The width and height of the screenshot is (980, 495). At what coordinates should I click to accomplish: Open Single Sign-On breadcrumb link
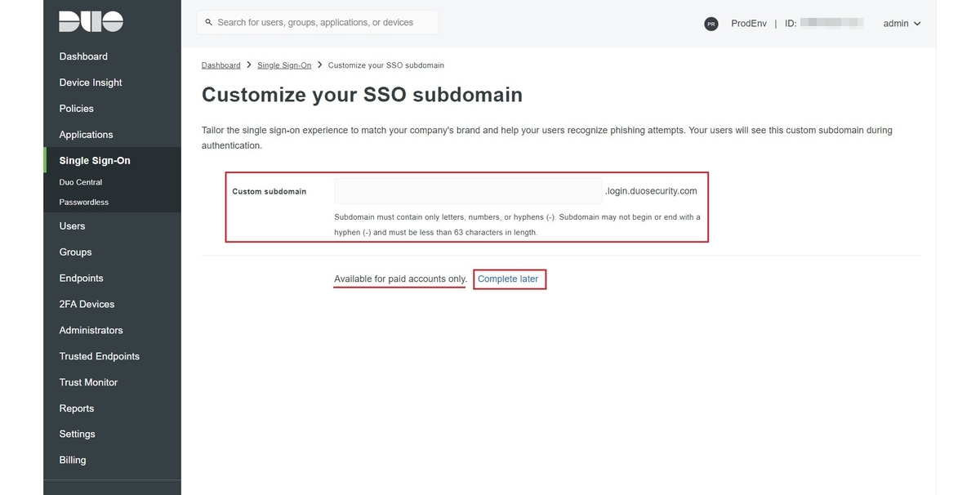(284, 65)
